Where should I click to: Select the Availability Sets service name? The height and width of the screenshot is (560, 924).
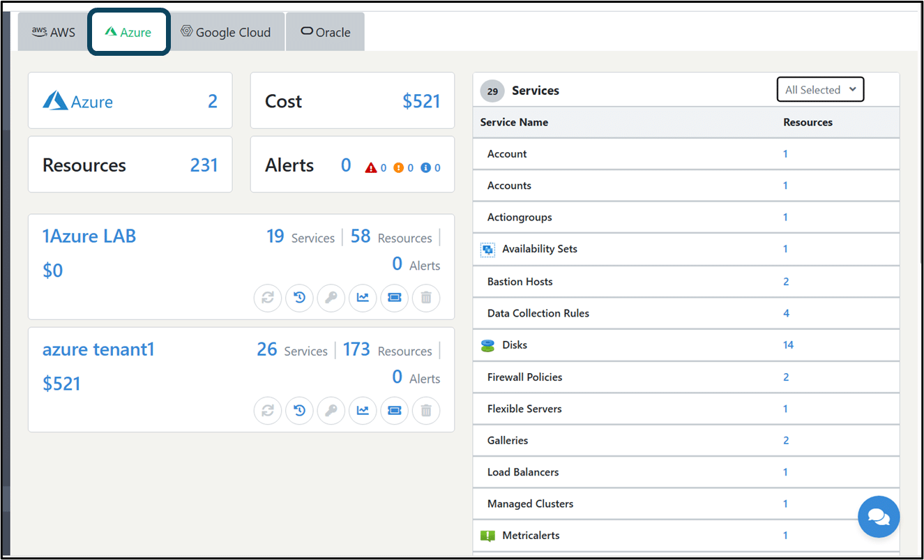point(540,249)
